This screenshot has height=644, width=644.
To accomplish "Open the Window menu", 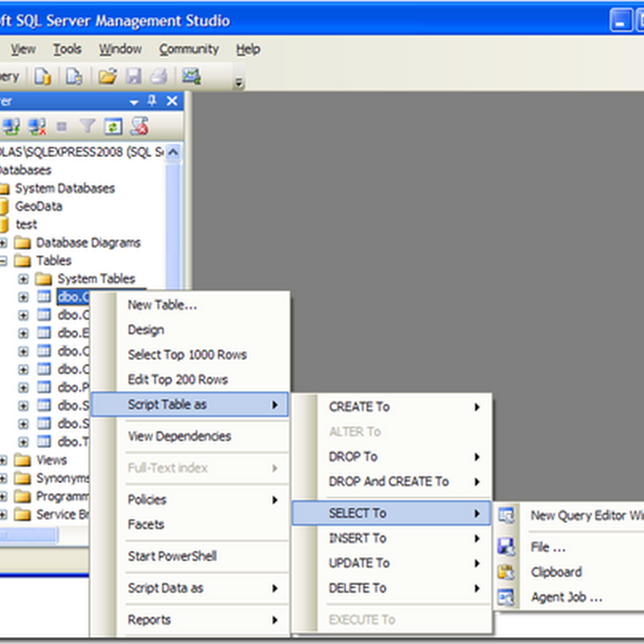I will pos(120,49).
